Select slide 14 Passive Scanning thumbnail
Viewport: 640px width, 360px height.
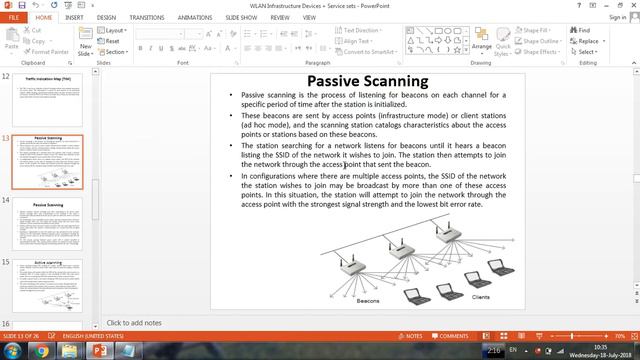(47, 224)
